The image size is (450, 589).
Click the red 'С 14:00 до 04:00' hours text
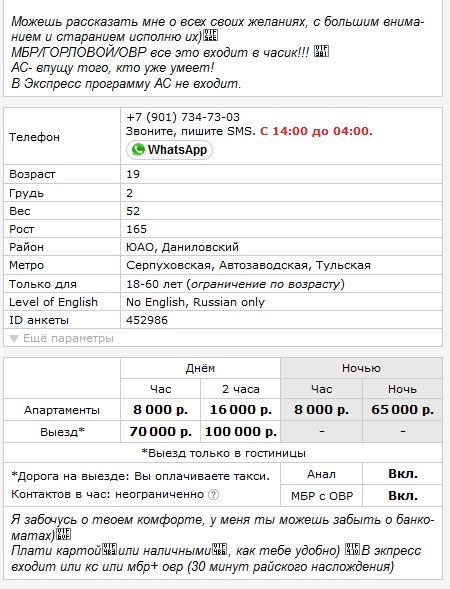[316, 131]
